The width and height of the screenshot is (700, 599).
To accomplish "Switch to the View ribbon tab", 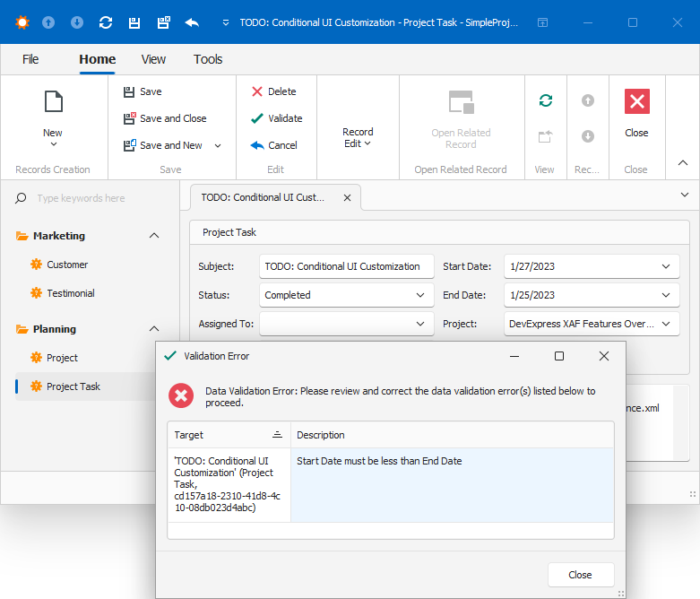I will (x=153, y=59).
